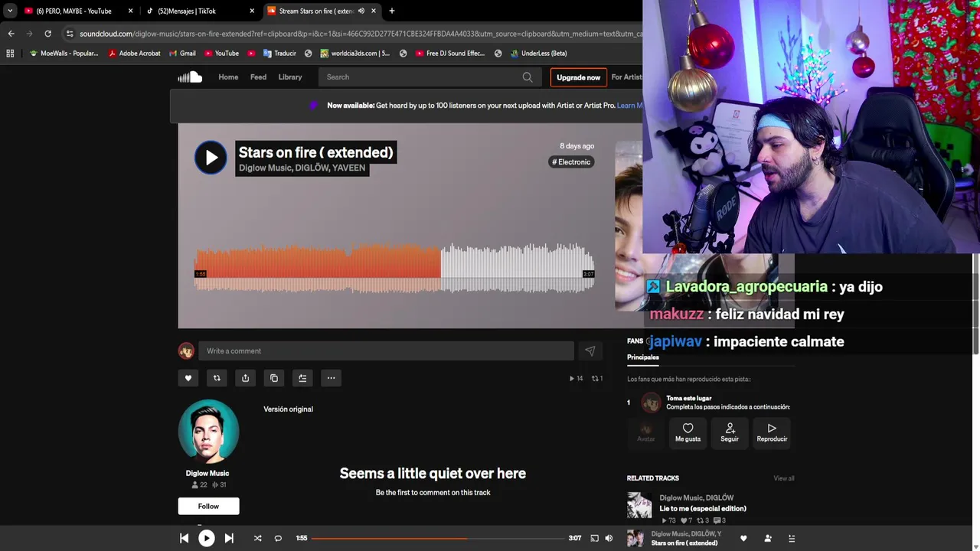The height and width of the screenshot is (551, 980).
Task: Skip to the previous track in the player bar
Action: (x=184, y=538)
